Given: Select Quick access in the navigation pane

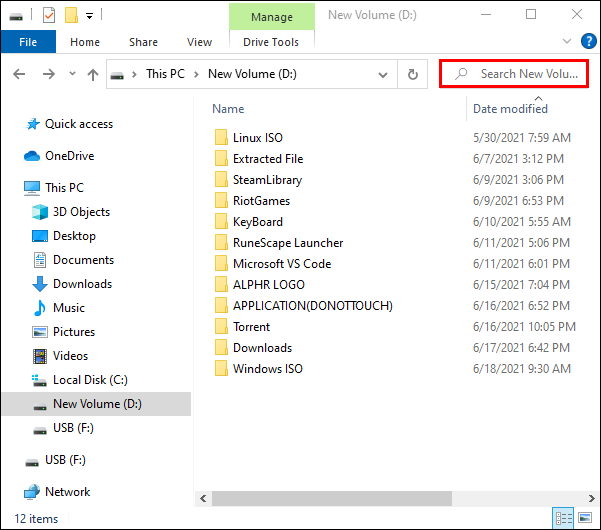Looking at the screenshot, I should click(79, 124).
